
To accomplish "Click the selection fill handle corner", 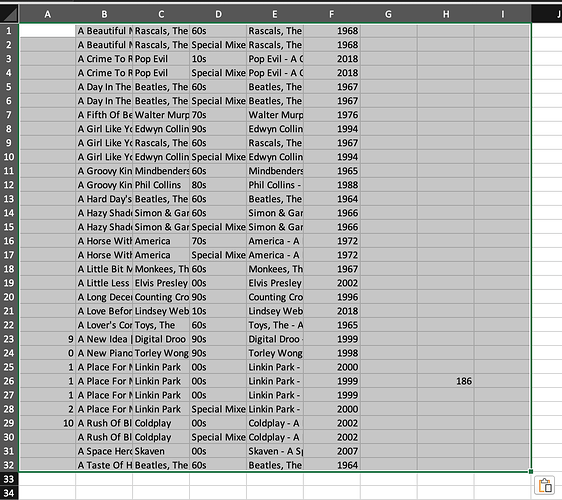I will pyautogui.click(x=531, y=471).
